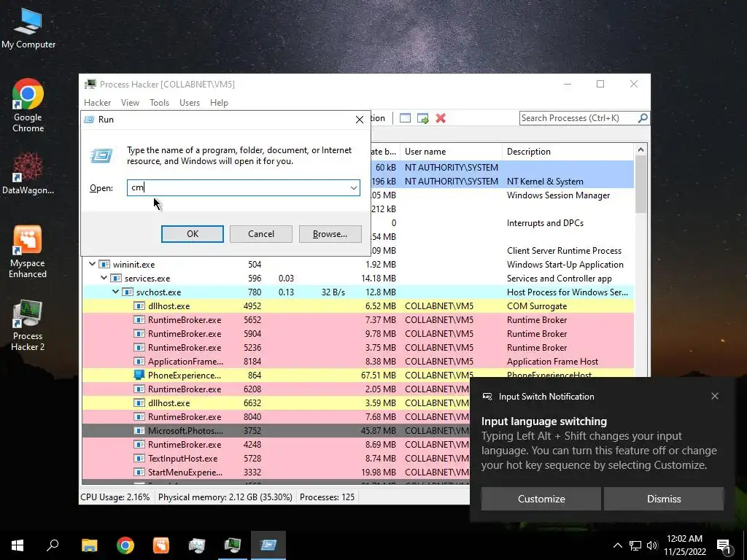Image resolution: width=747 pixels, height=560 pixels.
Task: Expand the Open combo box dropdown arrow
Action: [354, 187]
